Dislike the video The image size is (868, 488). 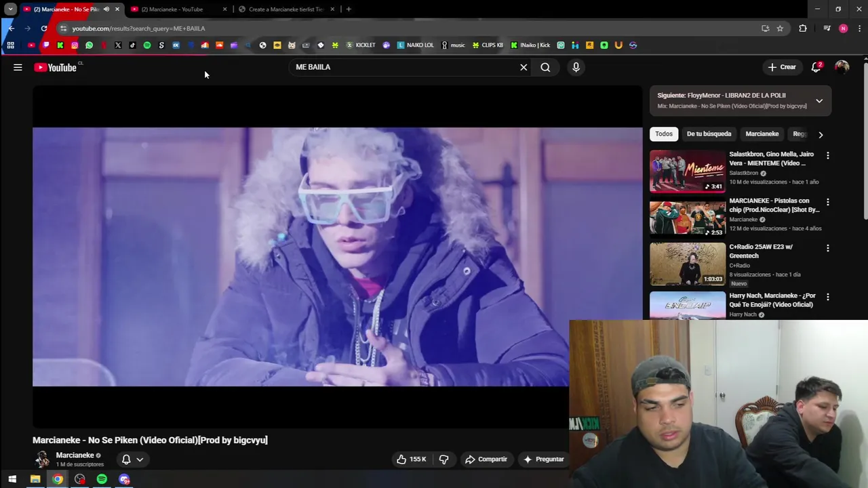[x=443, y=459]
